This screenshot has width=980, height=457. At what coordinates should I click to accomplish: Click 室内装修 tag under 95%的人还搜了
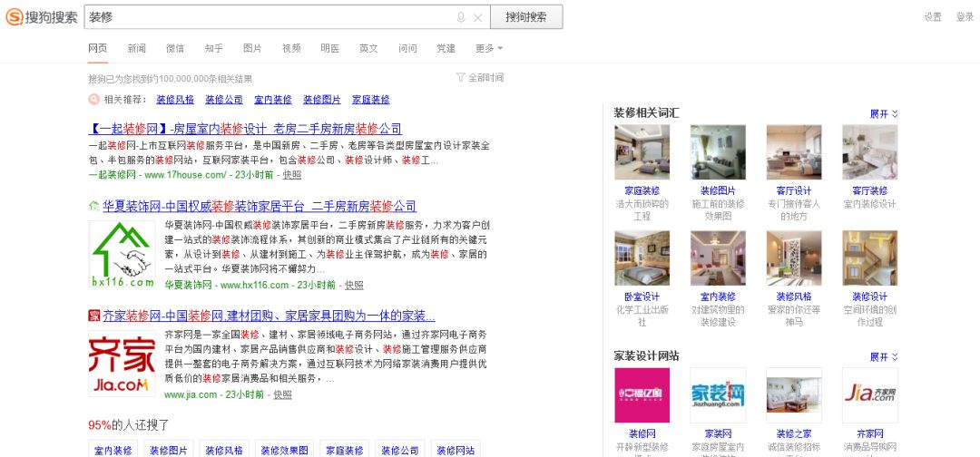pos(113,450)
